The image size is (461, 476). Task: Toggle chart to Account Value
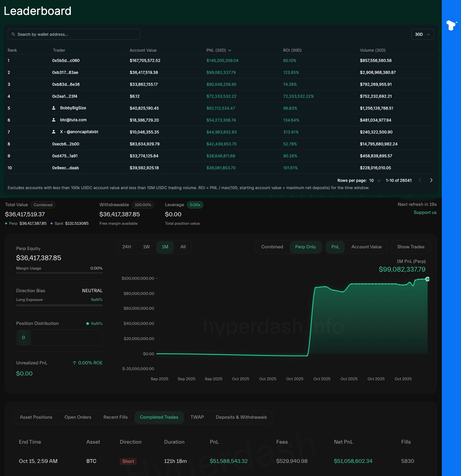pyautogui.click(x=366, y=247)
